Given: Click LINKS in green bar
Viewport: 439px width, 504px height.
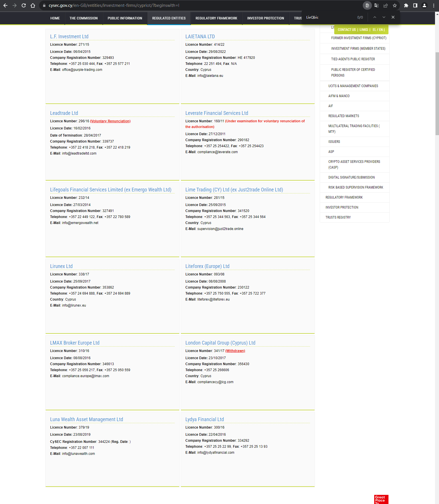Looking at the screenshot, I should (x=364, y=30).
